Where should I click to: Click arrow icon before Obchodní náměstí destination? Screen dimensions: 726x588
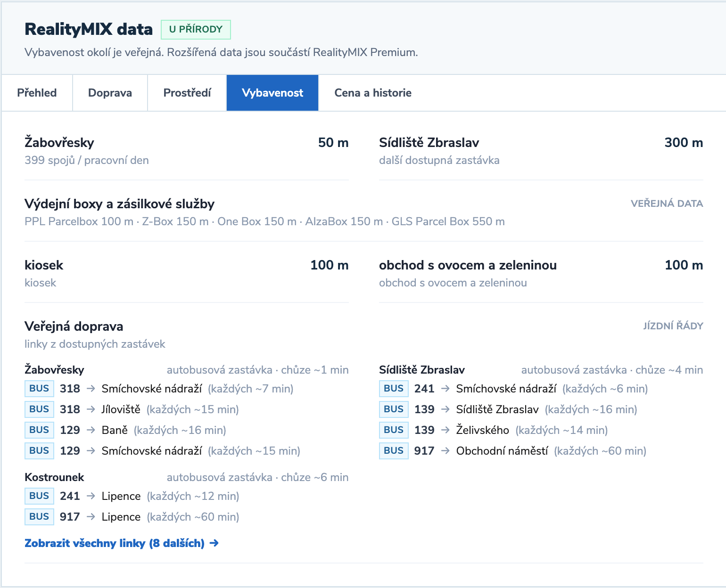point(445,451)
